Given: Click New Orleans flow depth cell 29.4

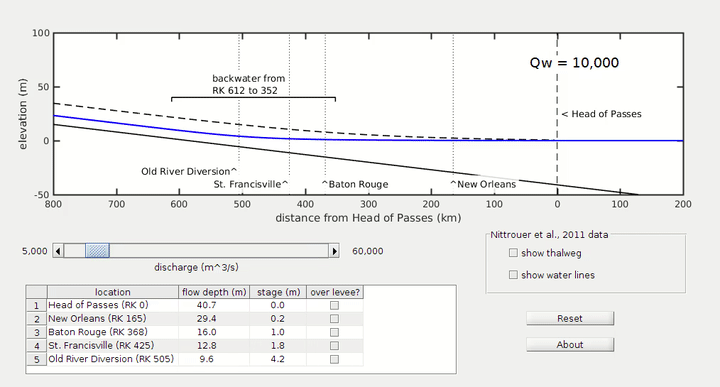Looking at the screenshot, I should (214, 319).
